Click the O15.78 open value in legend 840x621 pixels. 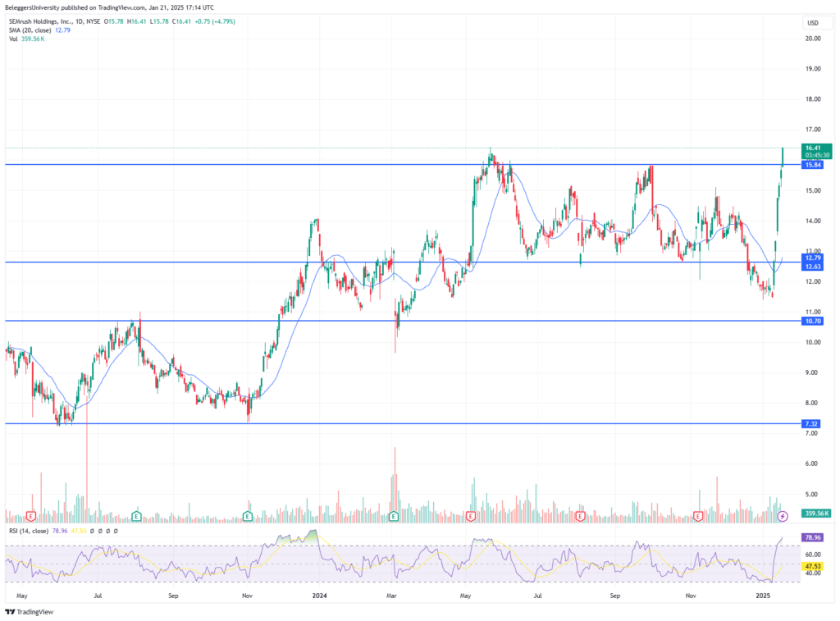113,22
